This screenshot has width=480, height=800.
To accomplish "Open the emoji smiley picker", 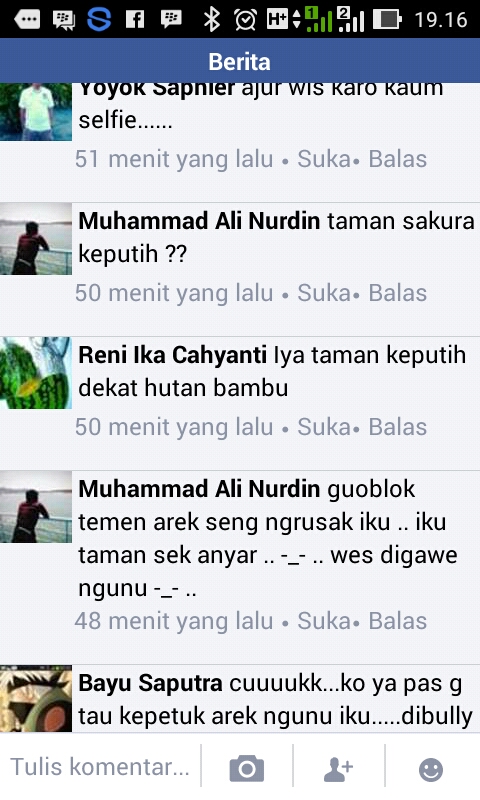I will (x=431, y=769).
